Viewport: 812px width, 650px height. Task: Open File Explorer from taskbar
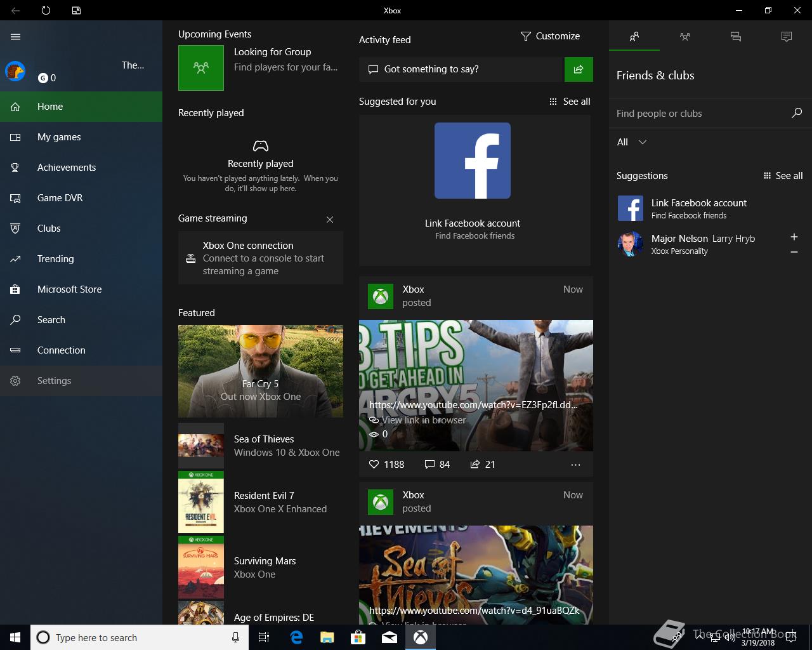tap(327, 637)
